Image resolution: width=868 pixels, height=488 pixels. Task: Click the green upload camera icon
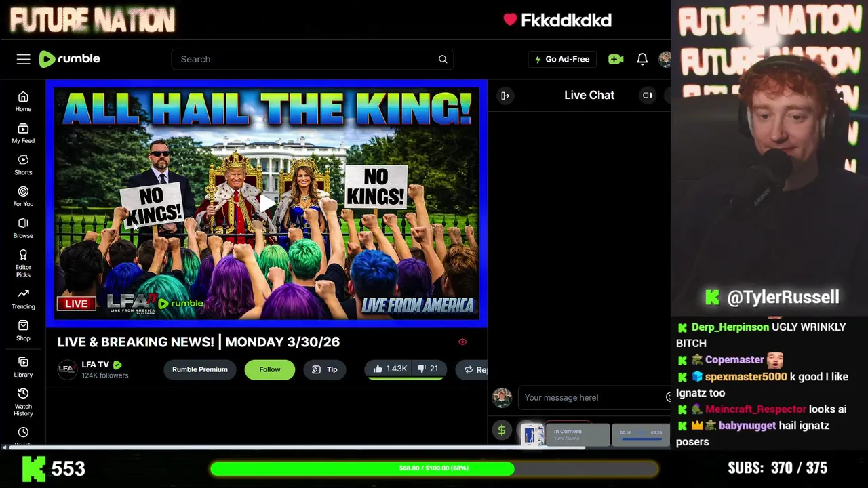[x=616, y=59]
